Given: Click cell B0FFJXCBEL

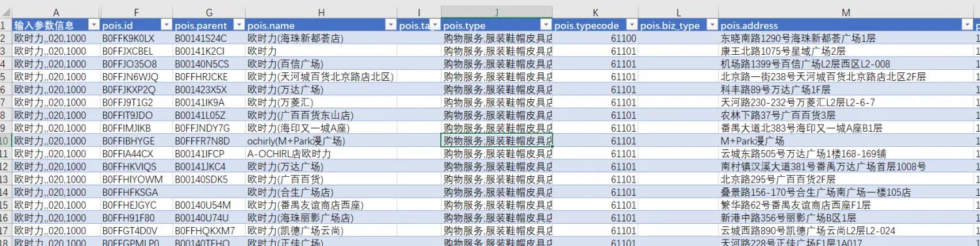Looking at the screenshot, I should click(x=127, y=51).
